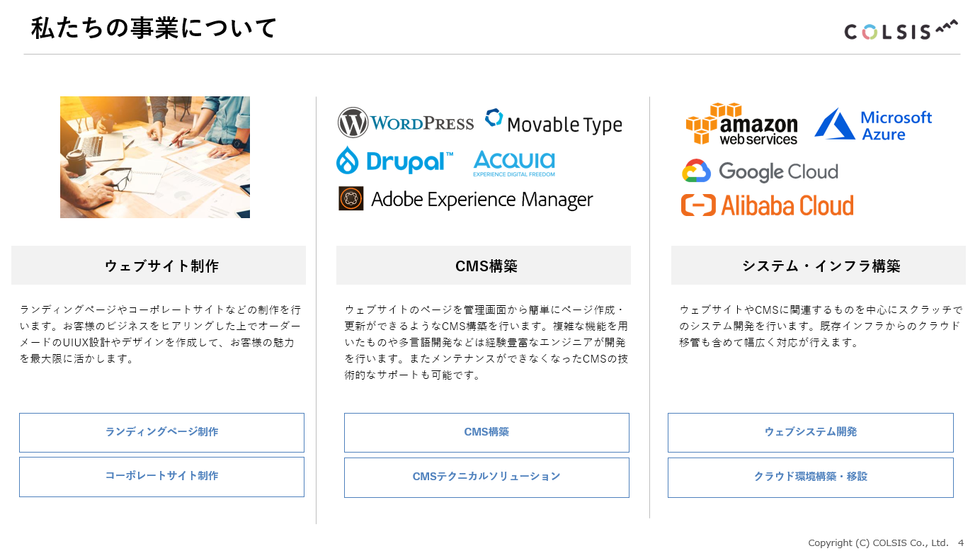Viewport: 980px width, 551px height.
Task: Click the COLSIS company logo
Action: (x=900, y=30)
